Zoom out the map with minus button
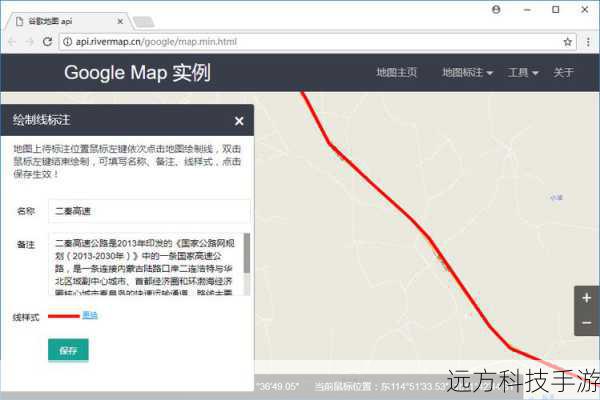Image resolution: width=600 pixels, height=400 pixels. (x=587, y=323)
